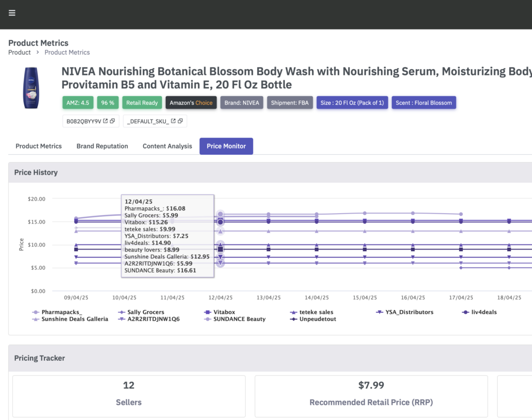Click the 09/04/25 x-axis date label
The height and width of the screenshot is (420, 532).
(76, 297)
